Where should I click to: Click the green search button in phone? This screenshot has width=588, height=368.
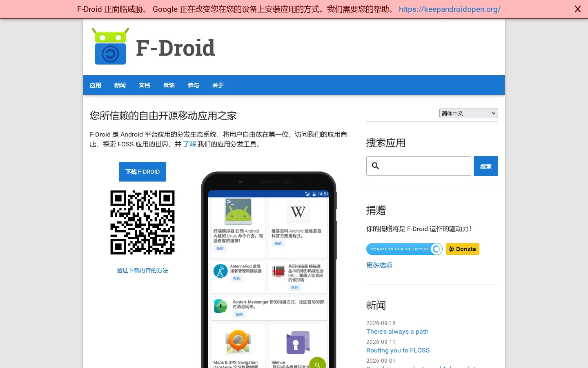(317, 363)
